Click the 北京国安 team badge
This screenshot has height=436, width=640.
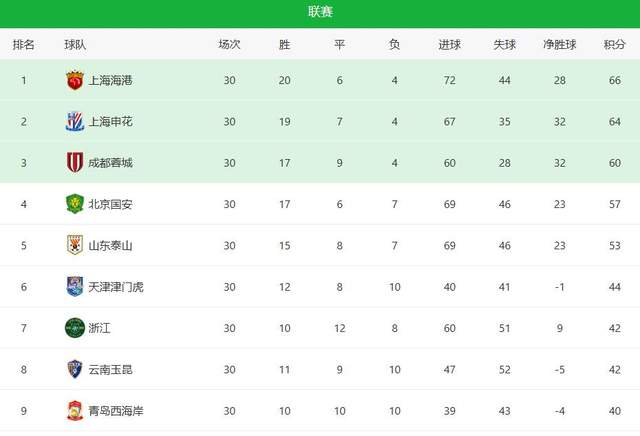coord(75,204)
